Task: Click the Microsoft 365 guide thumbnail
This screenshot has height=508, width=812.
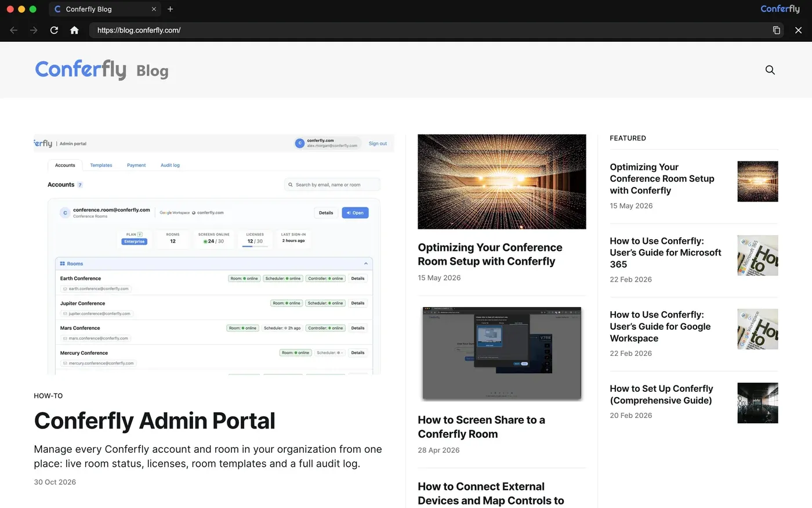Action: point(757,255)
